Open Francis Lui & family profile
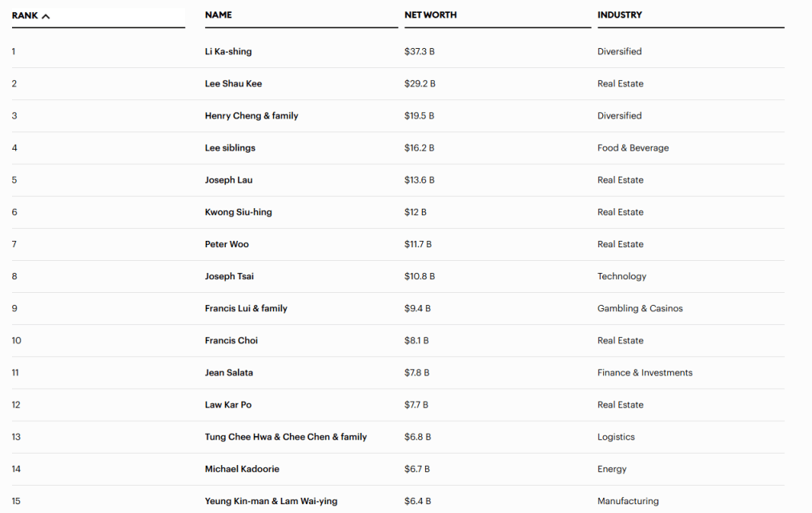The height and width of the screenshot is (513, 812). pos(246,308)
